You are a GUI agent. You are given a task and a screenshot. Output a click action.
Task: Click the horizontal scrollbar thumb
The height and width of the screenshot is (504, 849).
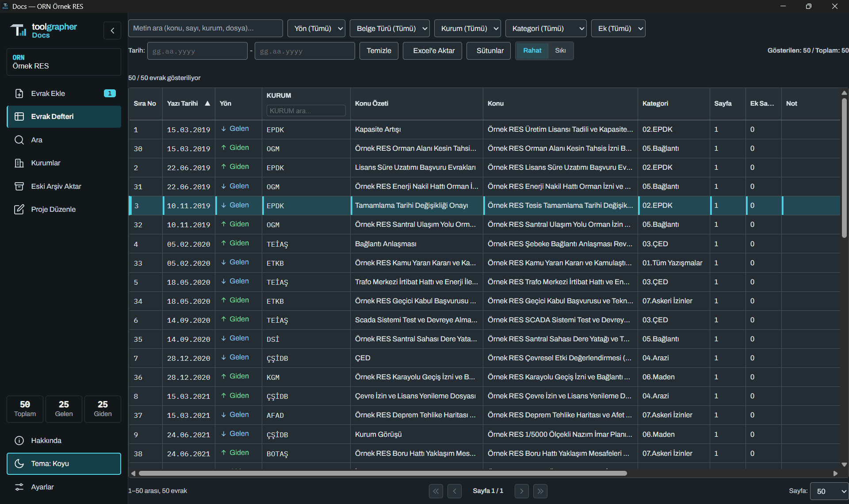(x=383, y=473)
